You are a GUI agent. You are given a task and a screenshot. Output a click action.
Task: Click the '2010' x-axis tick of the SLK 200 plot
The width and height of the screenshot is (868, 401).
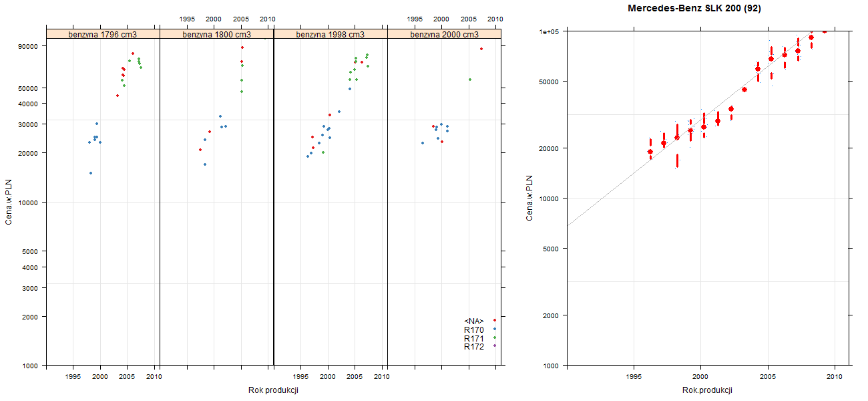835,378
